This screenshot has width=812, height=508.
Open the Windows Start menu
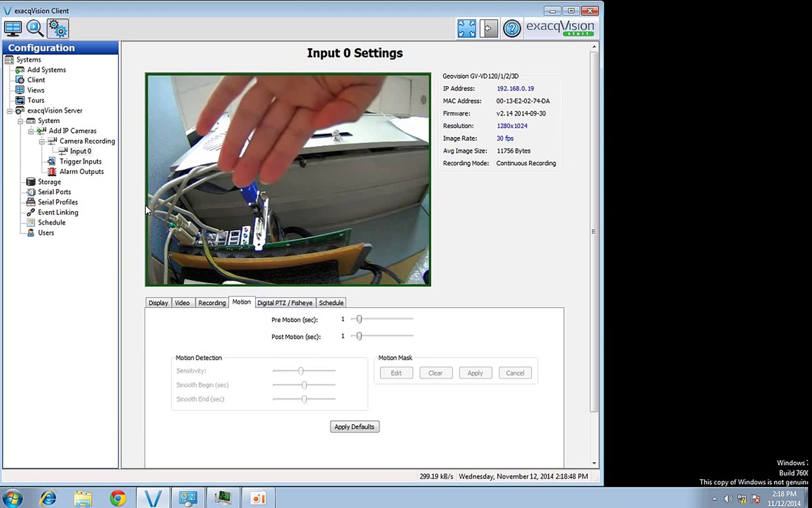12,498
